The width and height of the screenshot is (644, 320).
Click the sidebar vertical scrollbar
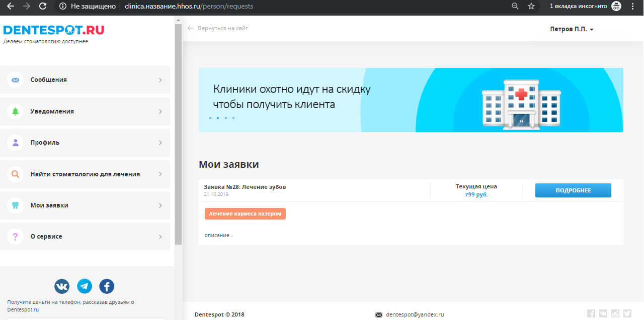[x=178, y=134]
